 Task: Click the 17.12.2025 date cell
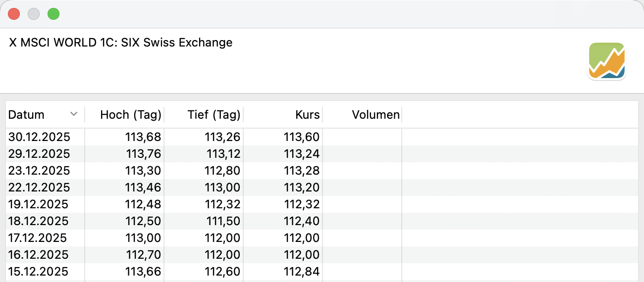(x=37, y=238)
